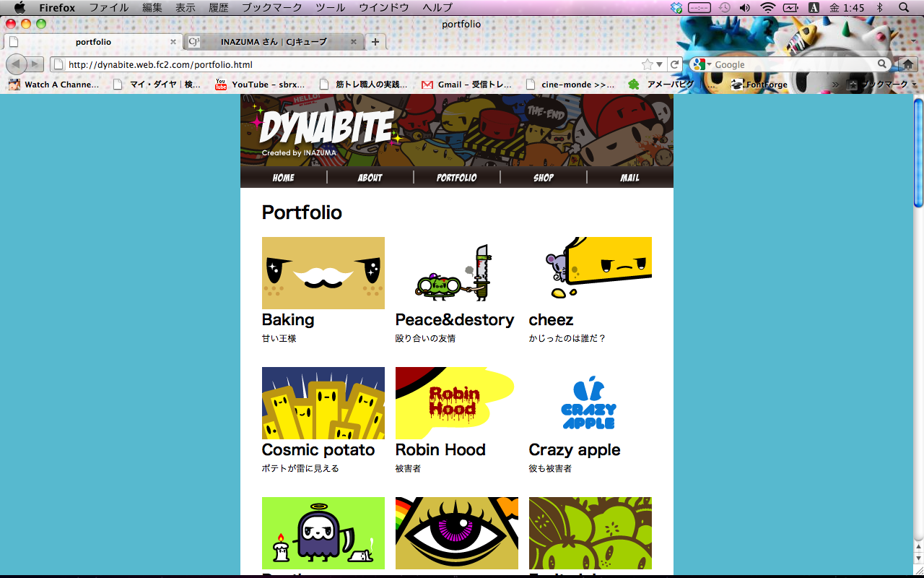Close the portfolio tab

point(173,42)
